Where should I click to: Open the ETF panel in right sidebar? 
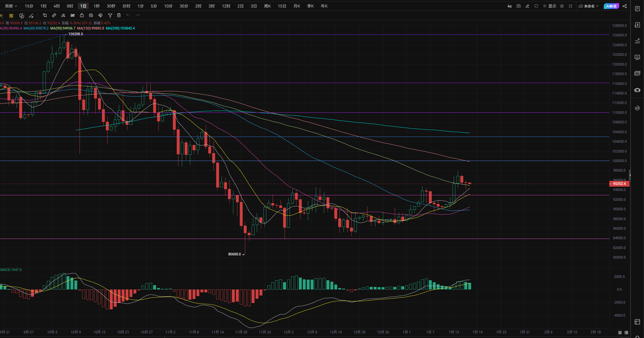pos(637,73)
